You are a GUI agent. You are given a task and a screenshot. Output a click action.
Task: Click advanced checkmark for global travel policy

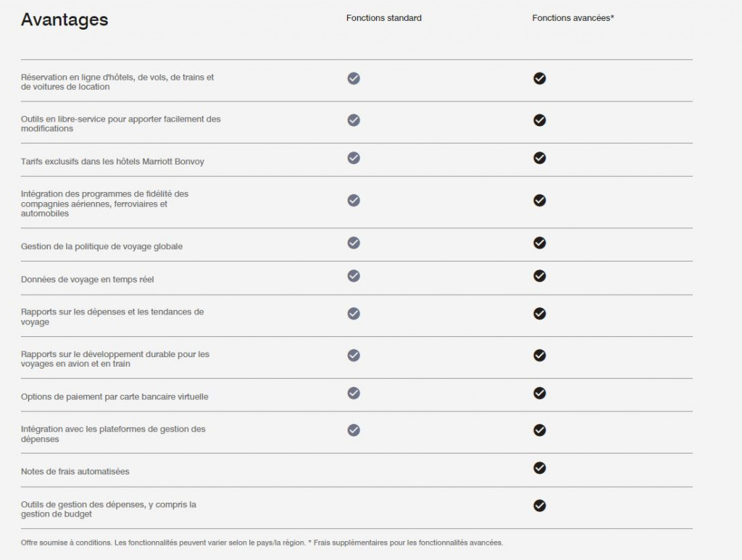click(539, 243)
